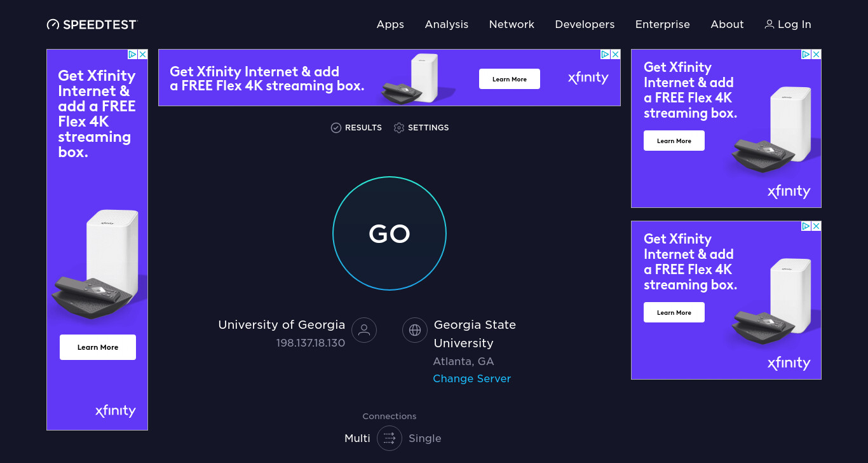
Task: Open the Apps menu
Action: pos(390,24)
